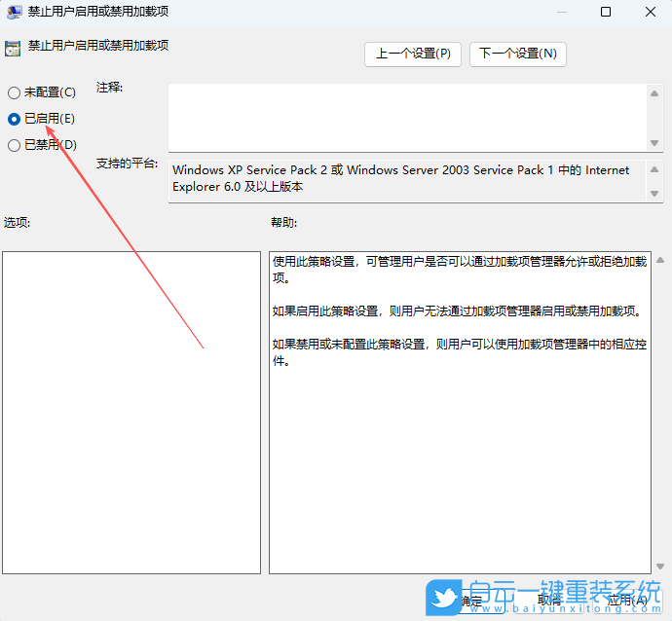Click help text starting '如果禁用或未配置此策略设置'
Viewport: 672px width, 621px height.
(x=460, y=352)
